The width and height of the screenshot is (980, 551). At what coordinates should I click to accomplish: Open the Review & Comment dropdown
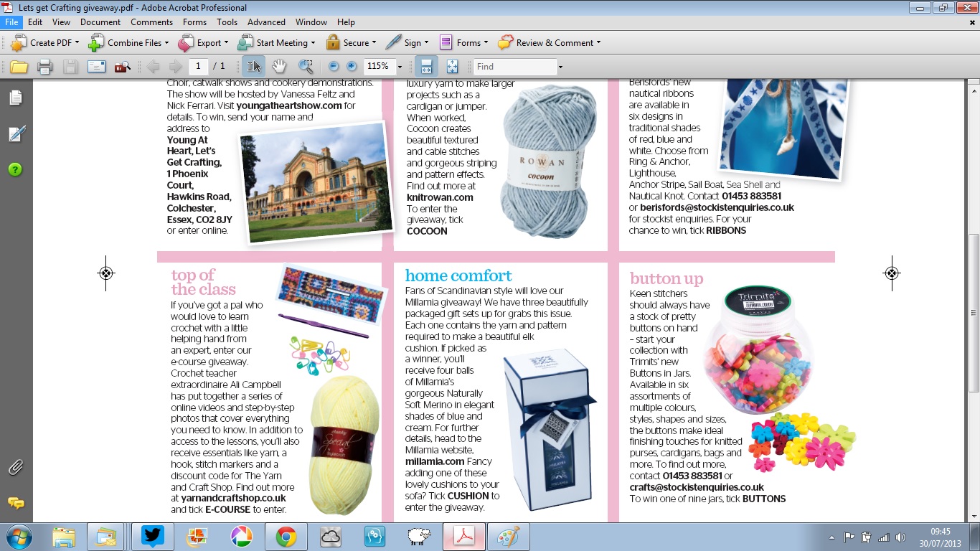point(550,43)
